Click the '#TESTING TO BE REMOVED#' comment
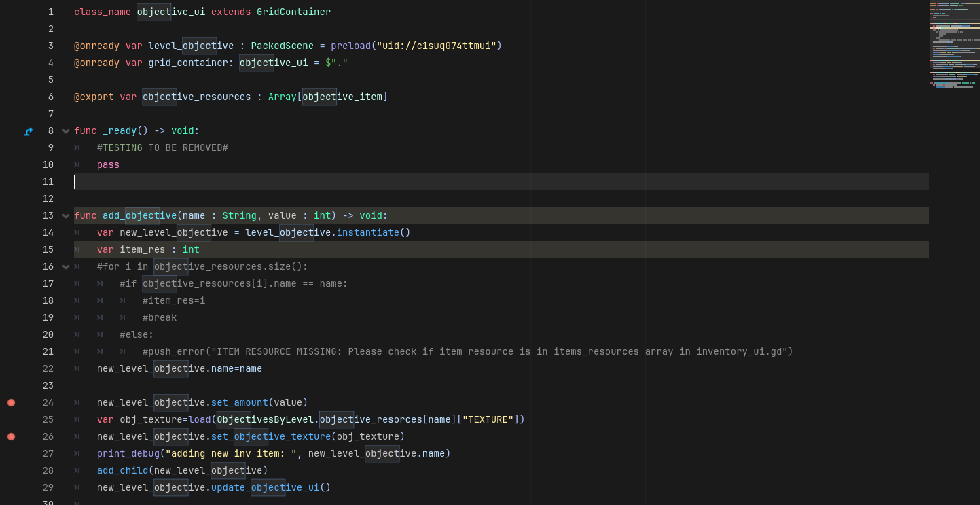 click(162, 147)
